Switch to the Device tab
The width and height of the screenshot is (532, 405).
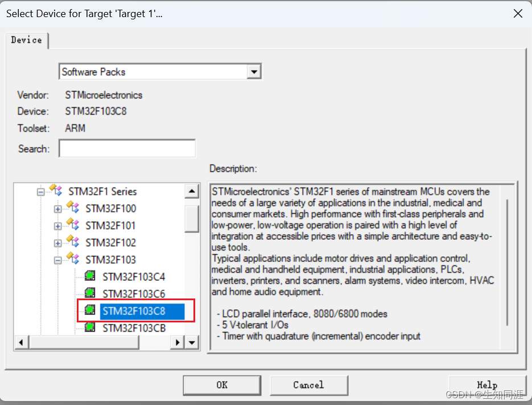(26, 40)
